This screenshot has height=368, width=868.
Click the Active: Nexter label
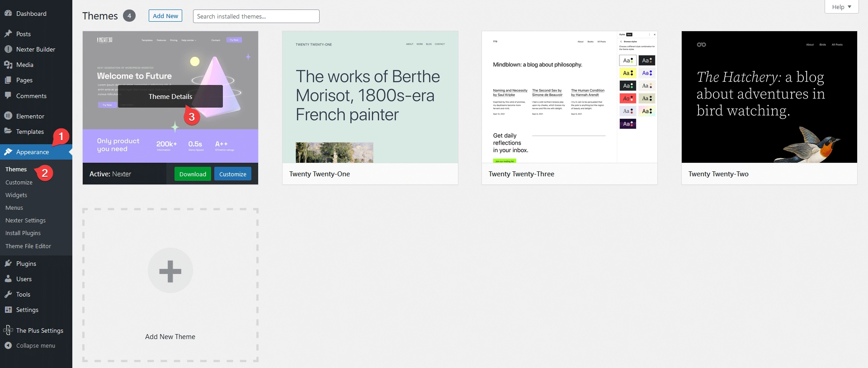point(110,174)
